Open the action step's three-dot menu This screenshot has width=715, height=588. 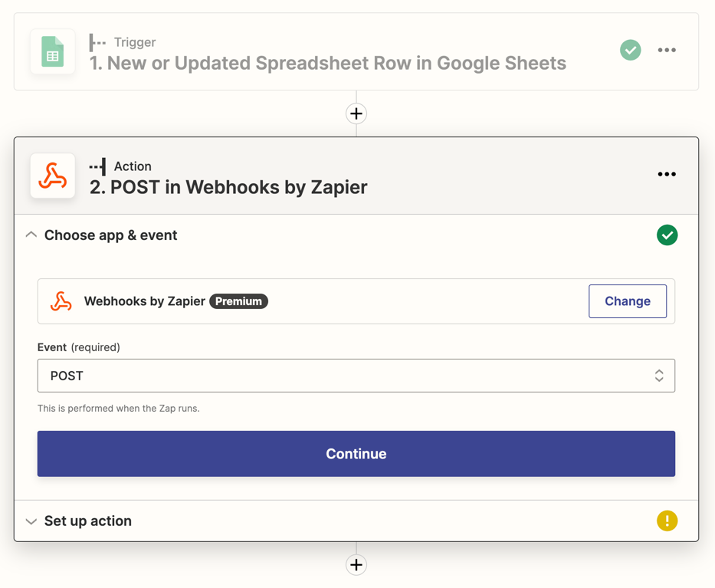[x=667, y=174]
